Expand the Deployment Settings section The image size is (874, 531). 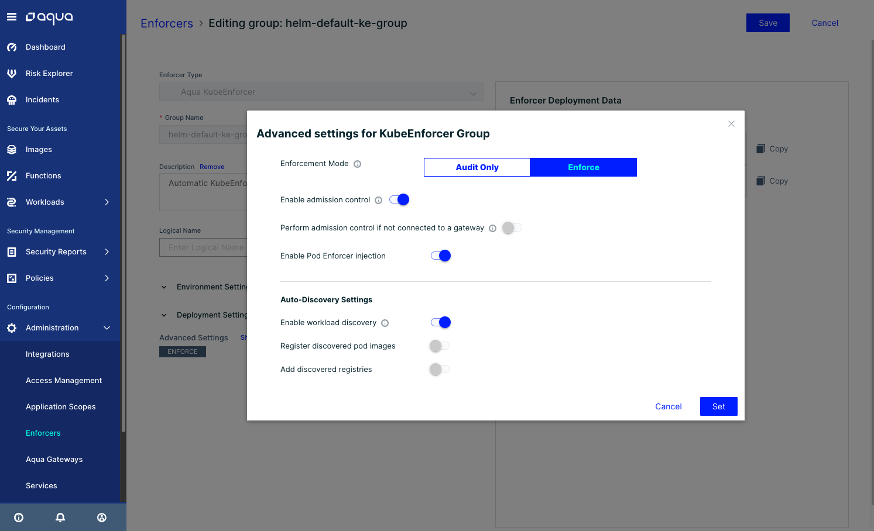pyautogui.click(x=164, y=315)
